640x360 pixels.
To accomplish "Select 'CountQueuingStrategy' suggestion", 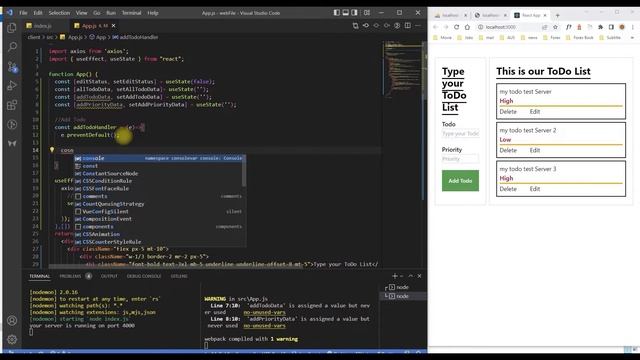I will point(159,204).
